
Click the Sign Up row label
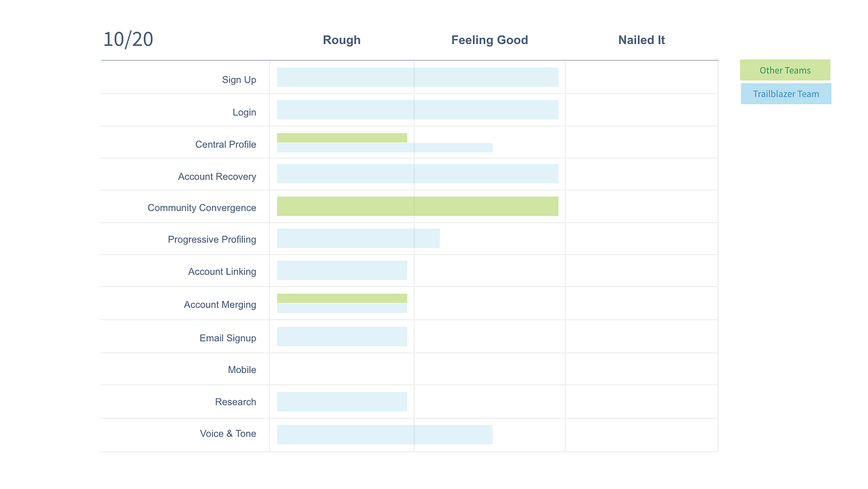239,79
